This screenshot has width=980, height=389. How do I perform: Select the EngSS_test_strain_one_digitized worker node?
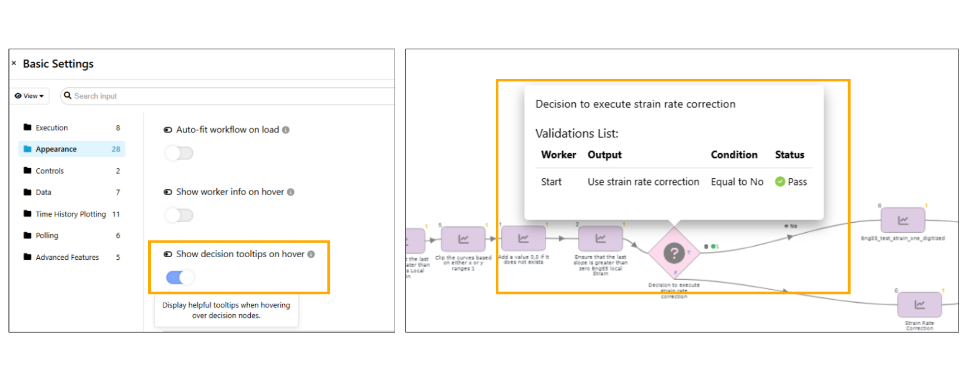click(903, 220)
